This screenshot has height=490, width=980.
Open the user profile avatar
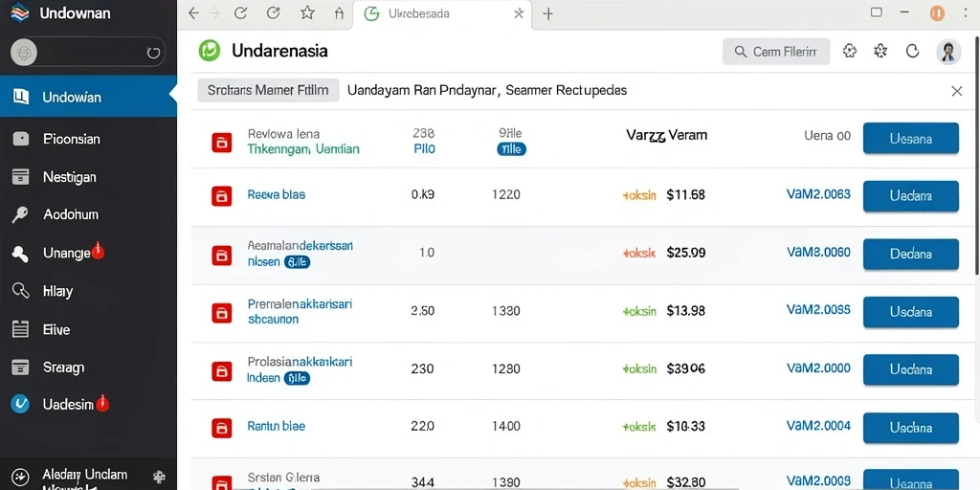pos(948,52)
